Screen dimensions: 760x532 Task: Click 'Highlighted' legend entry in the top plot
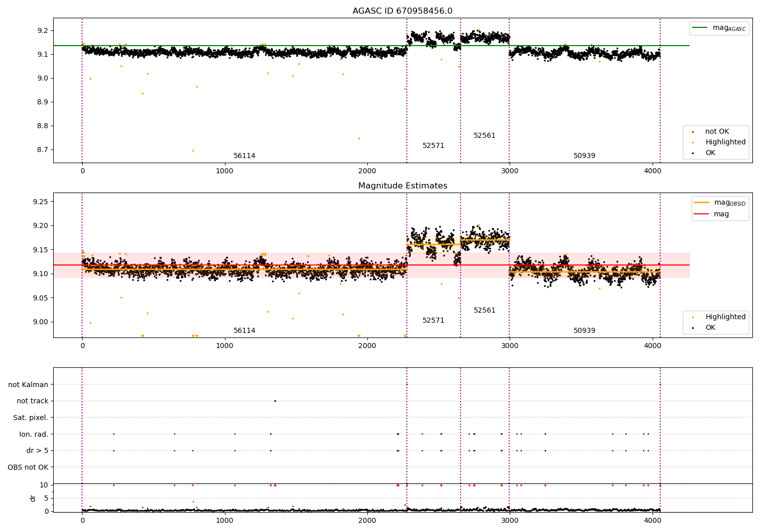(x=726, y=142)
